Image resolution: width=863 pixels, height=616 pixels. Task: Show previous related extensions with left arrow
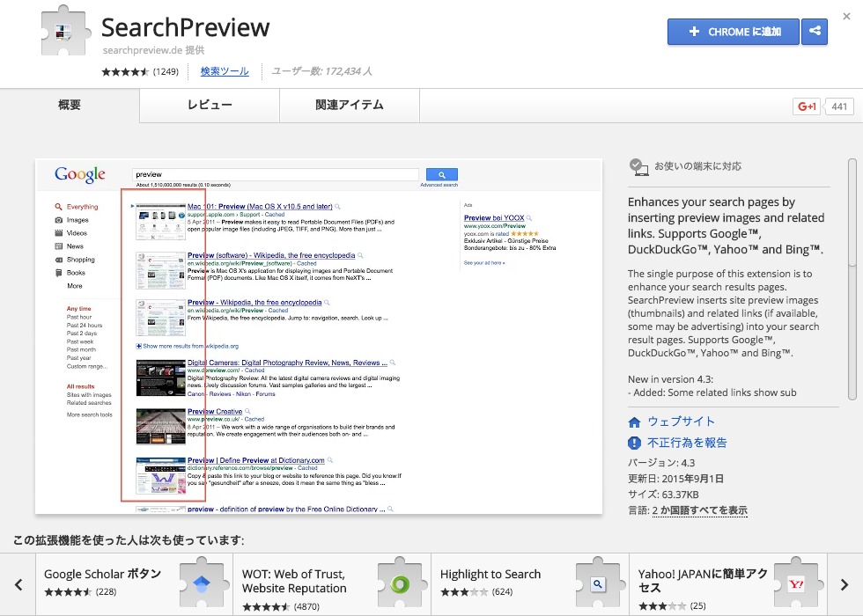[x=18, y=584]
